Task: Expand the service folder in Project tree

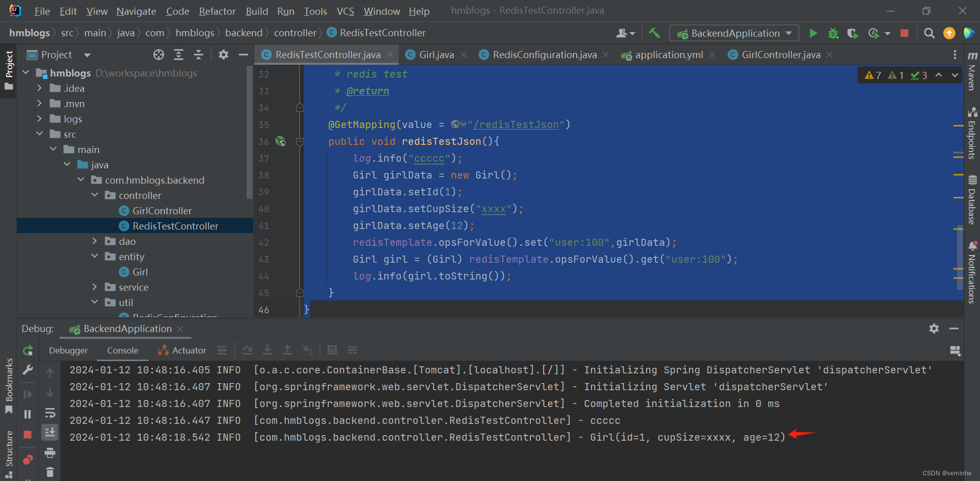Action: coord(95,287)
